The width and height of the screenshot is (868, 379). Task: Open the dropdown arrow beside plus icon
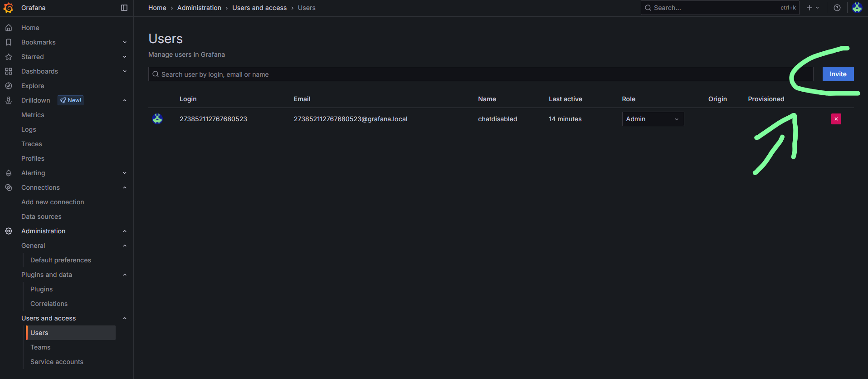817,8
